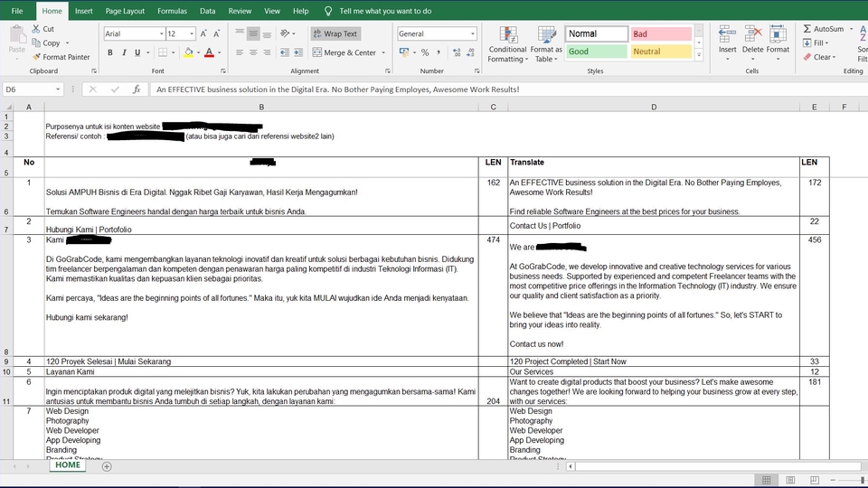Click the Insert cells icon
868x488 pixels.
tap(727, 34)
